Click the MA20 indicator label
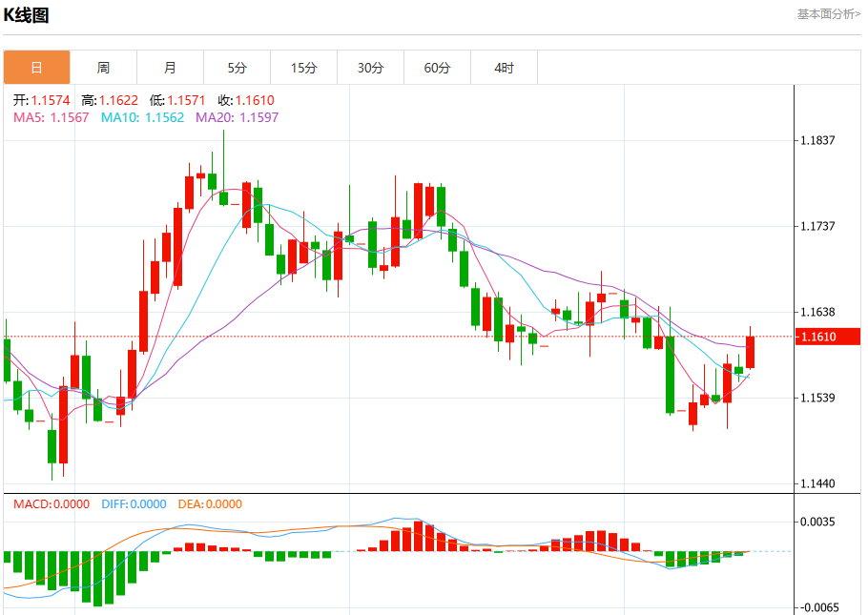The width and height of the screenshot is (868, 615). click(237, 117)
